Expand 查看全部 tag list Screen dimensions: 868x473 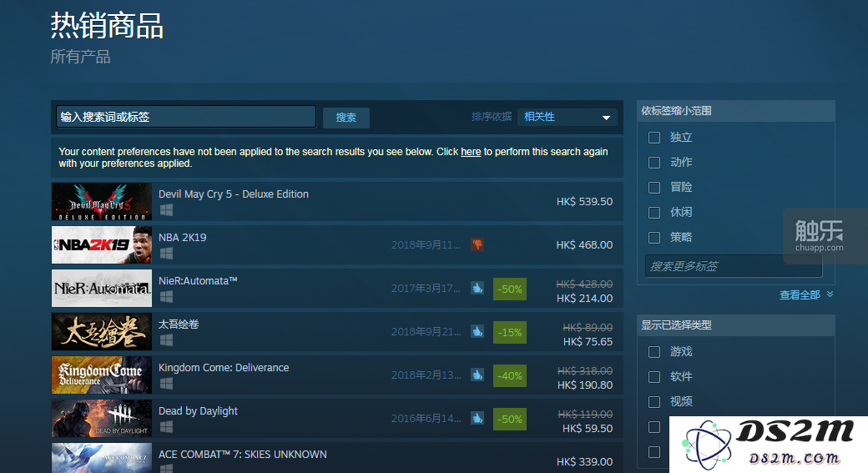click(x=806, y=294)
